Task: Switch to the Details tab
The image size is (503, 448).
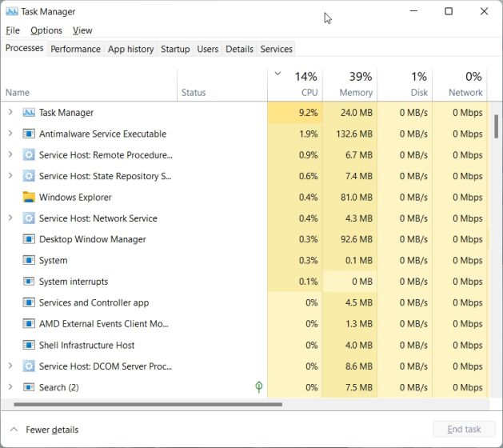Action: pos(239,49)
